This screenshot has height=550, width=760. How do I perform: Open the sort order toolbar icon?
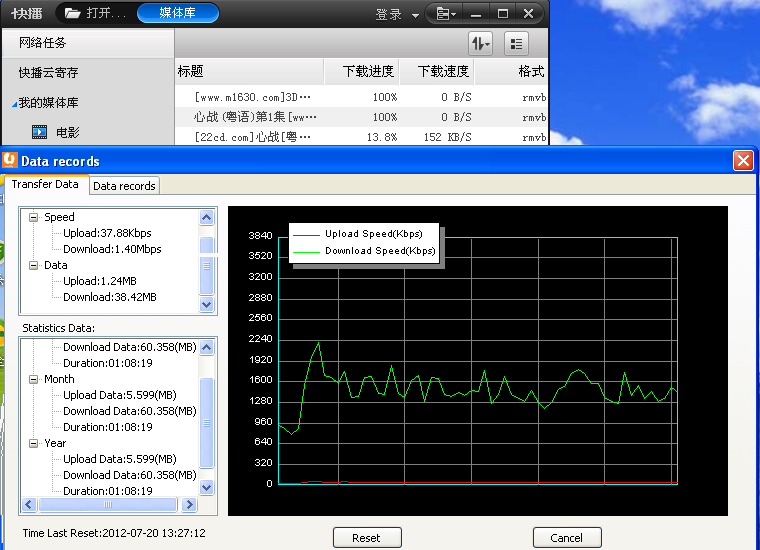(x=481, y=43)
